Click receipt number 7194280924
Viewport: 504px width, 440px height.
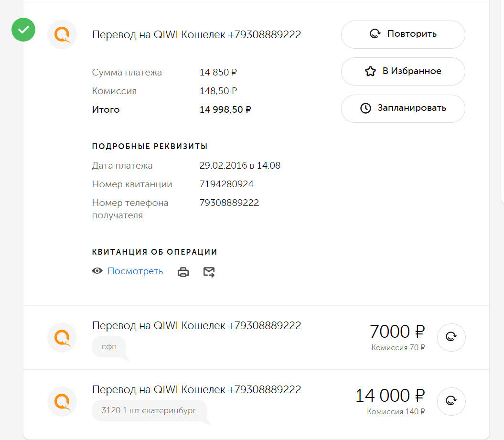point(226,184)
